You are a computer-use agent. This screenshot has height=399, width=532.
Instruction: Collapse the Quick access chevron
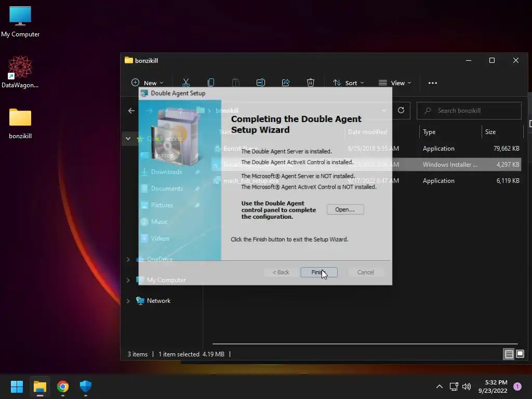[x=128, y=138]
